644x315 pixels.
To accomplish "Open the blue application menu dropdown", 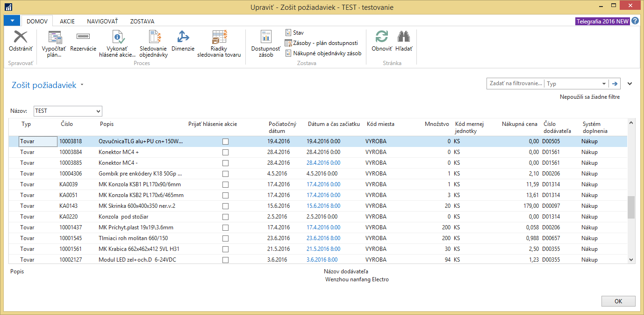I will (12, 21).
